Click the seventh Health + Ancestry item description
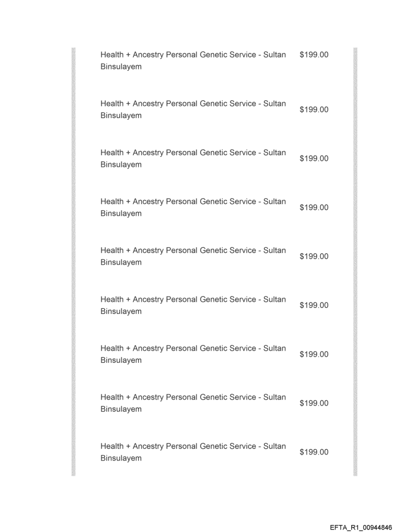 [193, 355]
